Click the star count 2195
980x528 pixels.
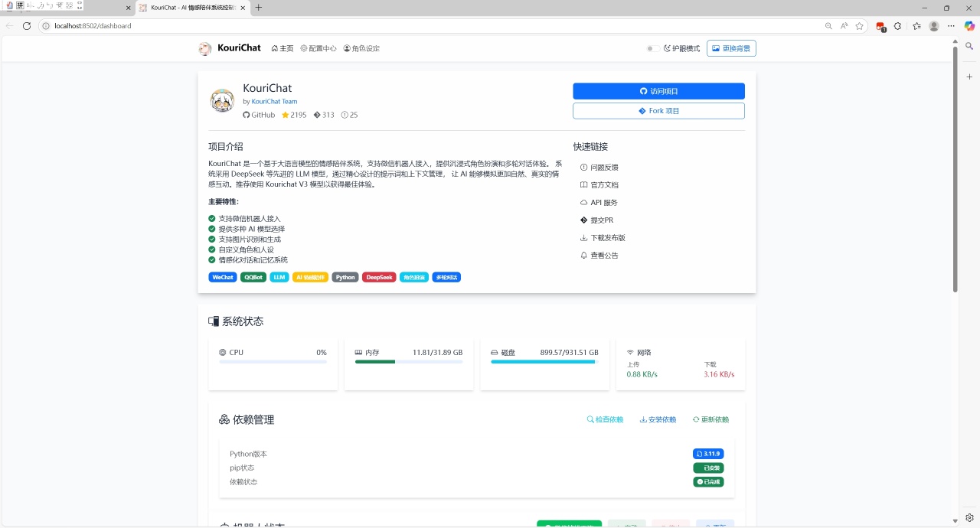[294, 115]
